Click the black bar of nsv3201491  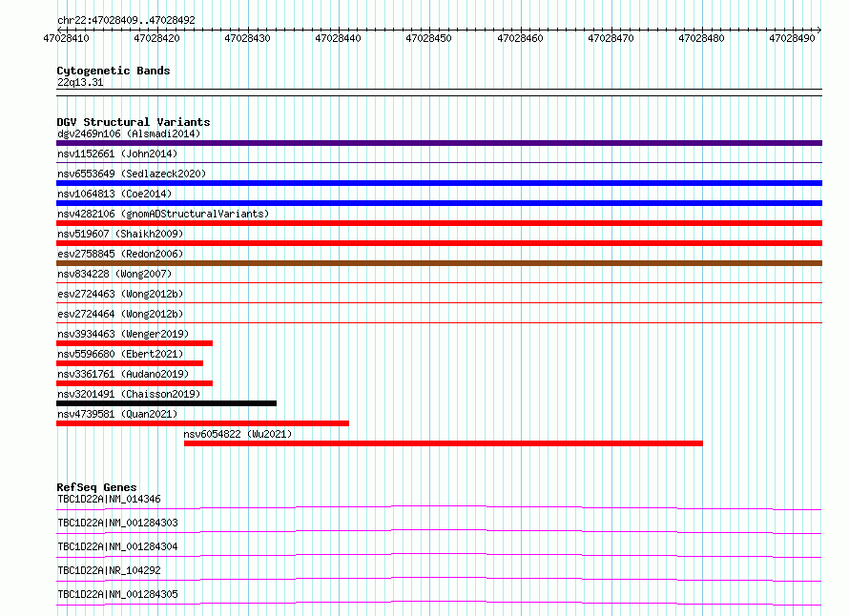click(166, 403)
